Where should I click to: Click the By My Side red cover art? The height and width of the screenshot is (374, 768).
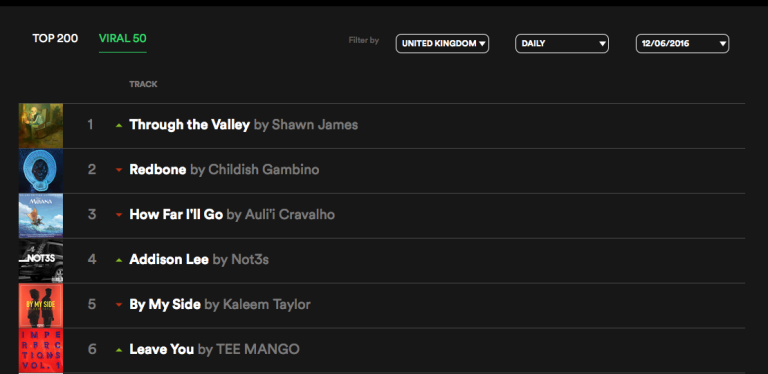[x=41, y=306]
